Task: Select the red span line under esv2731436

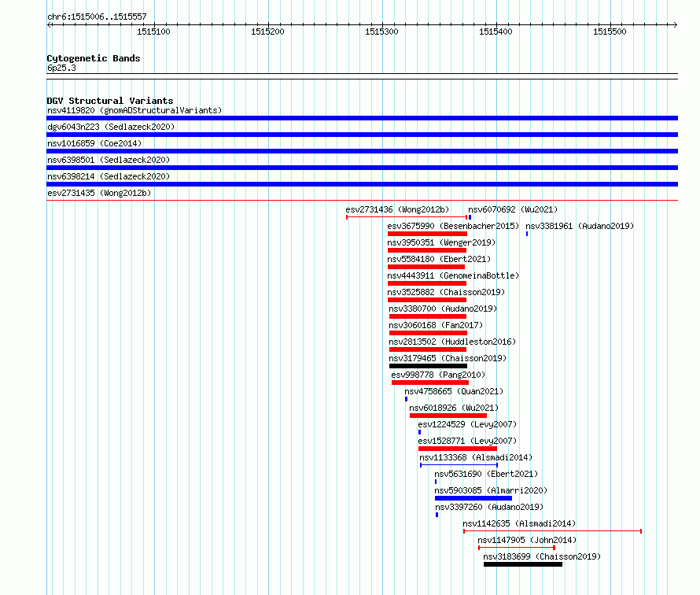Action: [407, 217]
